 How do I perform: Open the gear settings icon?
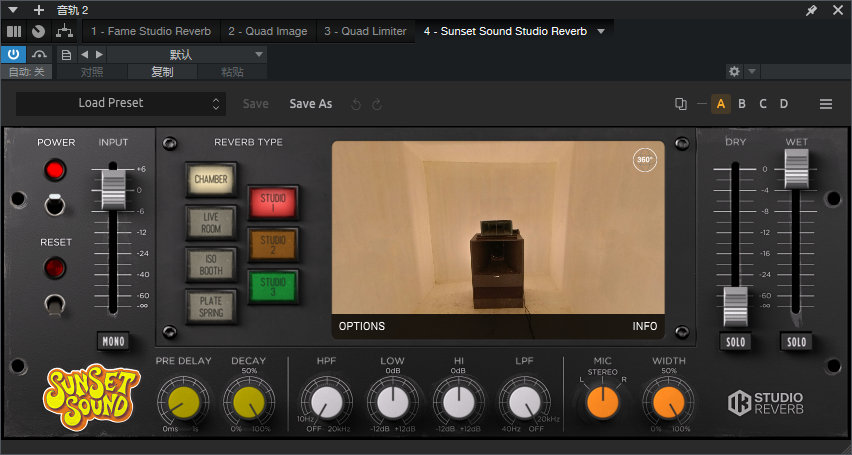pyautogui.click(x=734, y=71)
